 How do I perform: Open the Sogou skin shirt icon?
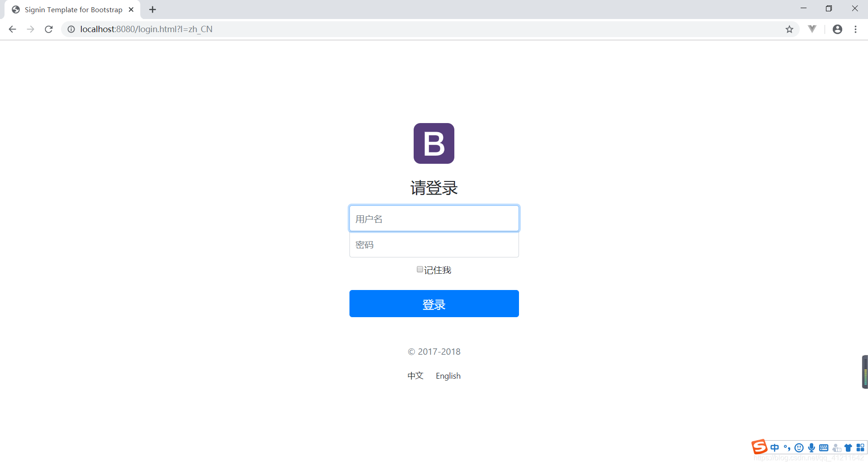tap(848, 448)
